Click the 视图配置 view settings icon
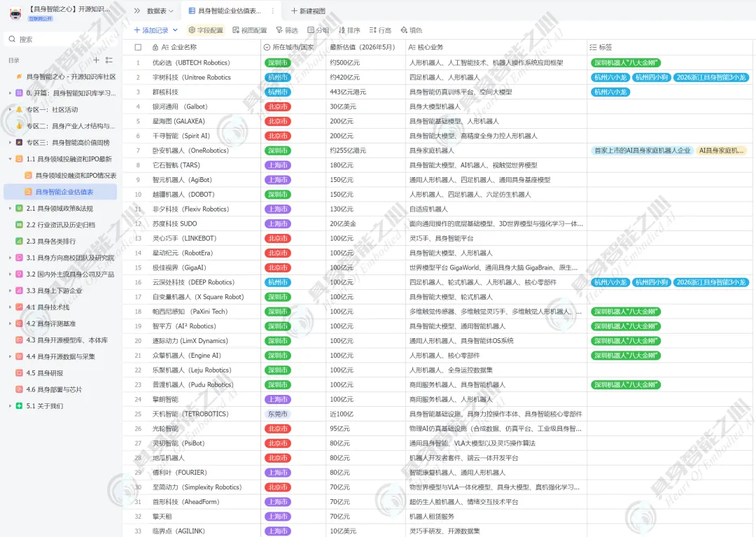756x537 pixels. [x=236, y=30]
